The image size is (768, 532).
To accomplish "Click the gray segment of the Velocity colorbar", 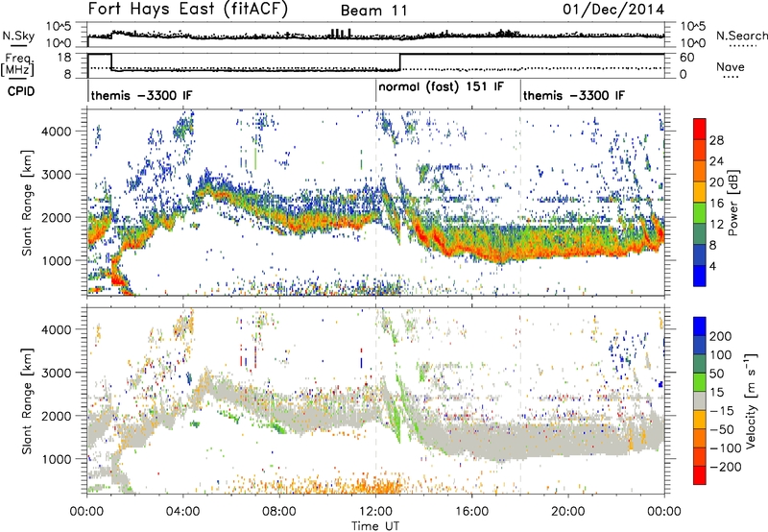I will [x=700, y=401].
